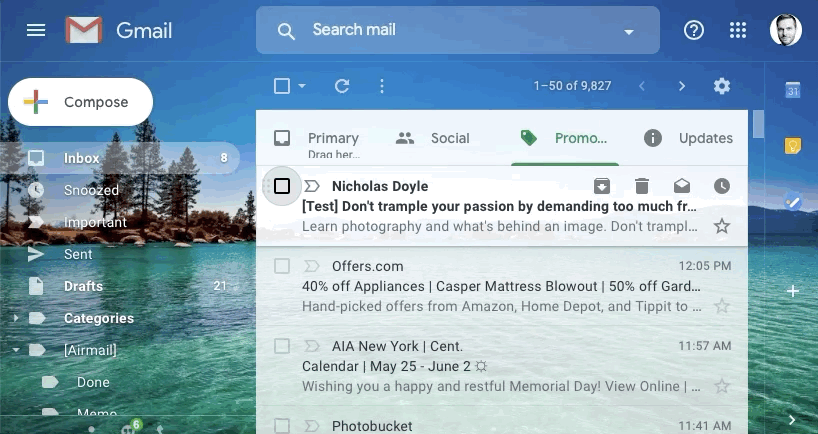
Task: Click the Gmail envelope logo
Action: point(84,30)
